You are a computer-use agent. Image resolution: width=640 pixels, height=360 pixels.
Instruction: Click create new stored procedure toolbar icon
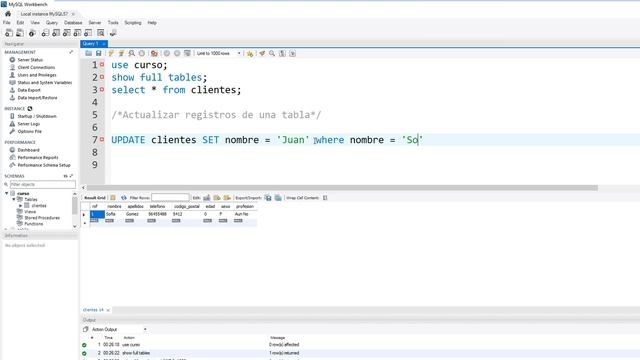77,33
